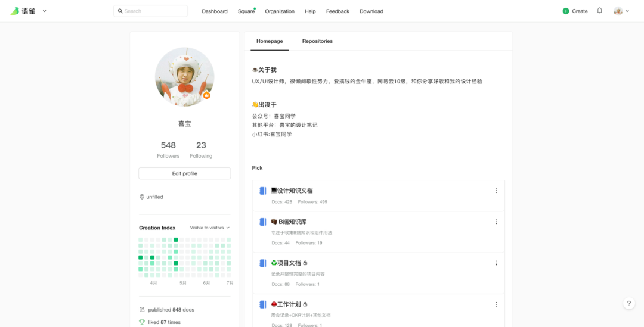Click the large profile avatar photo
The height and width of the screenshot is (327, 644).
tap(184, 77)
